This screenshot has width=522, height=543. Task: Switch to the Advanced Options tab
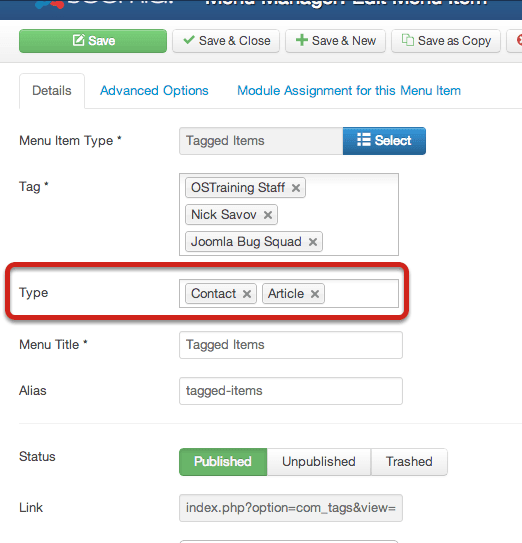point(154,91)
